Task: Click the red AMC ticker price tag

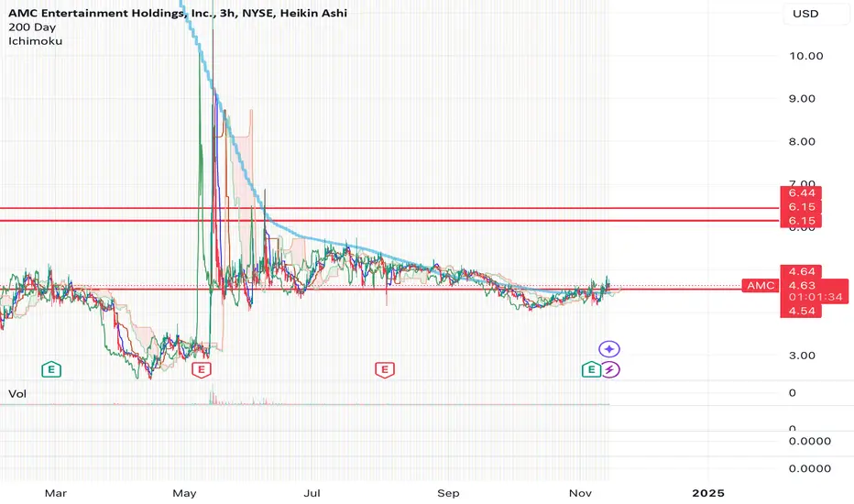Action: pos(761,286)
